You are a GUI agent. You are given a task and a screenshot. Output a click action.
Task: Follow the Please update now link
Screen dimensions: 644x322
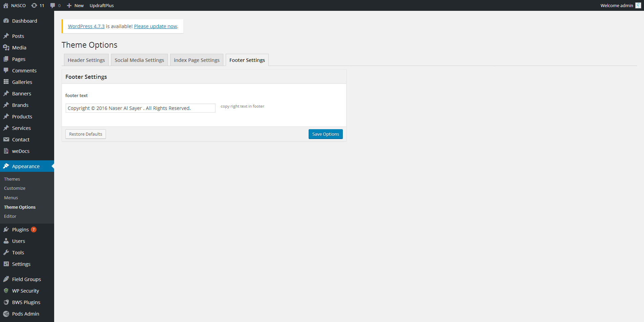[155, 26]
